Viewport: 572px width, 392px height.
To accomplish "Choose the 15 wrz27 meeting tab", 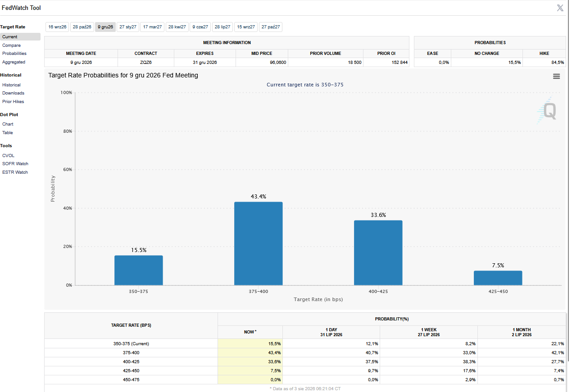I will click(x=246, y=27).
